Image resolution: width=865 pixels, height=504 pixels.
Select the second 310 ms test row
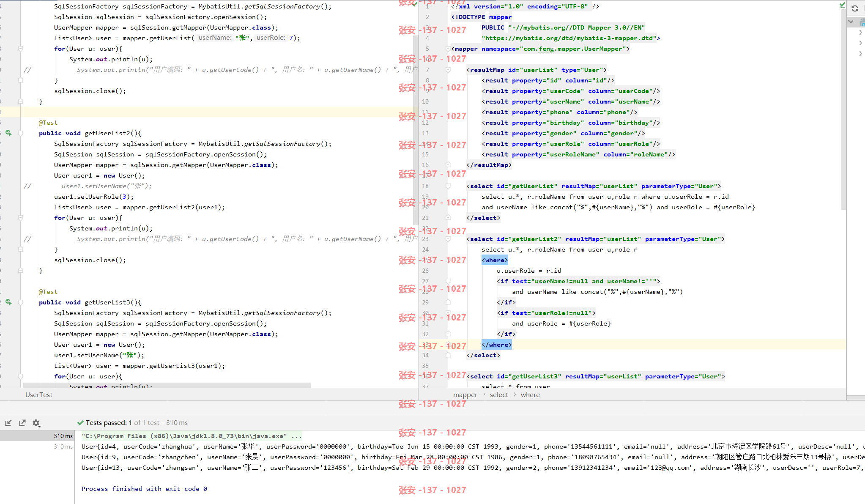(37, 446)
